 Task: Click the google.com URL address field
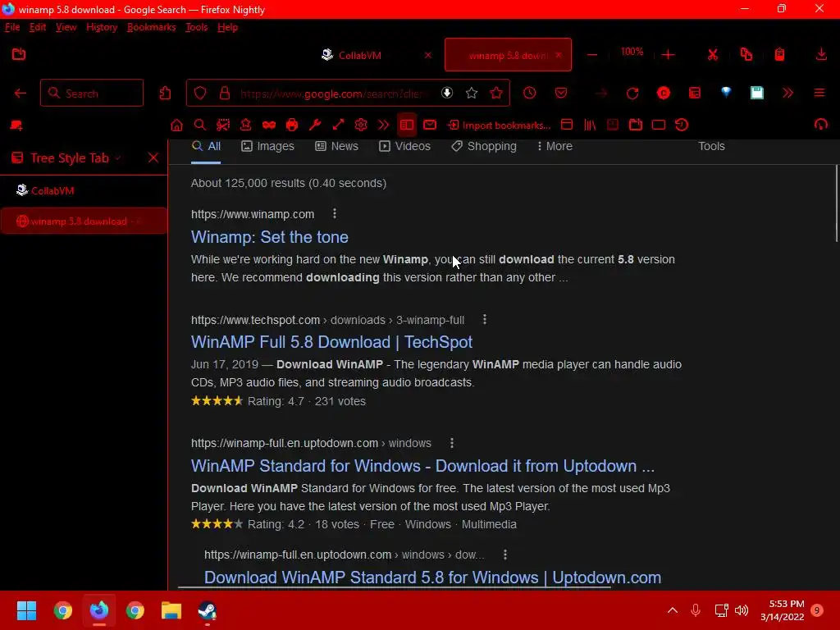click(x=334, y=94)
